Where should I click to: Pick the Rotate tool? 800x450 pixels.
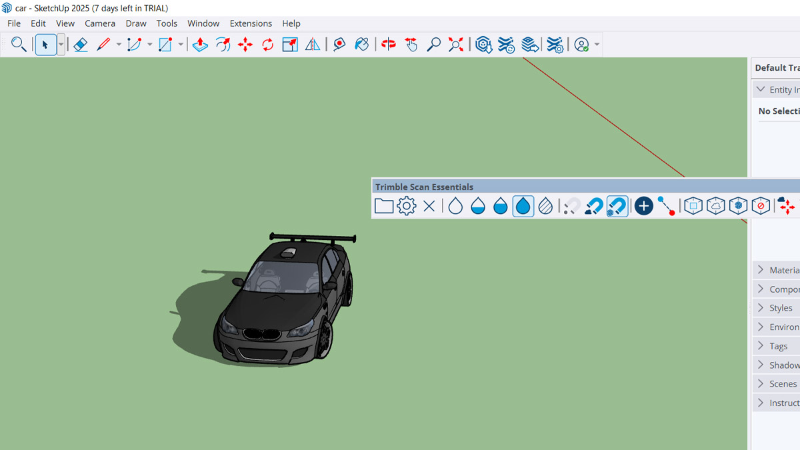(x=268, y=45)
